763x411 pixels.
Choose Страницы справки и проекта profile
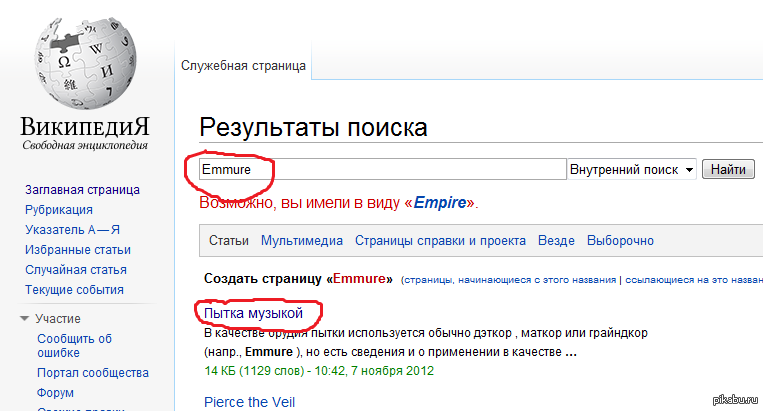click(x=440, y=241)
